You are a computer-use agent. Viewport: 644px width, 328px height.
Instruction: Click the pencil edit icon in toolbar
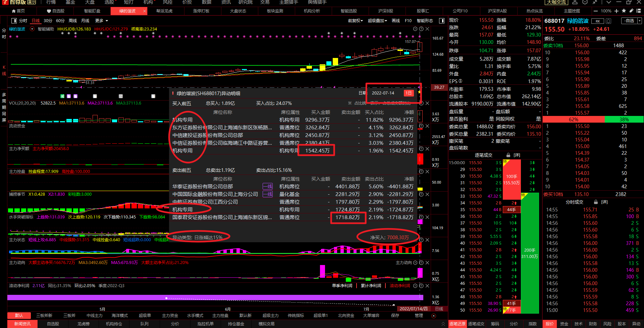(631, 11)
